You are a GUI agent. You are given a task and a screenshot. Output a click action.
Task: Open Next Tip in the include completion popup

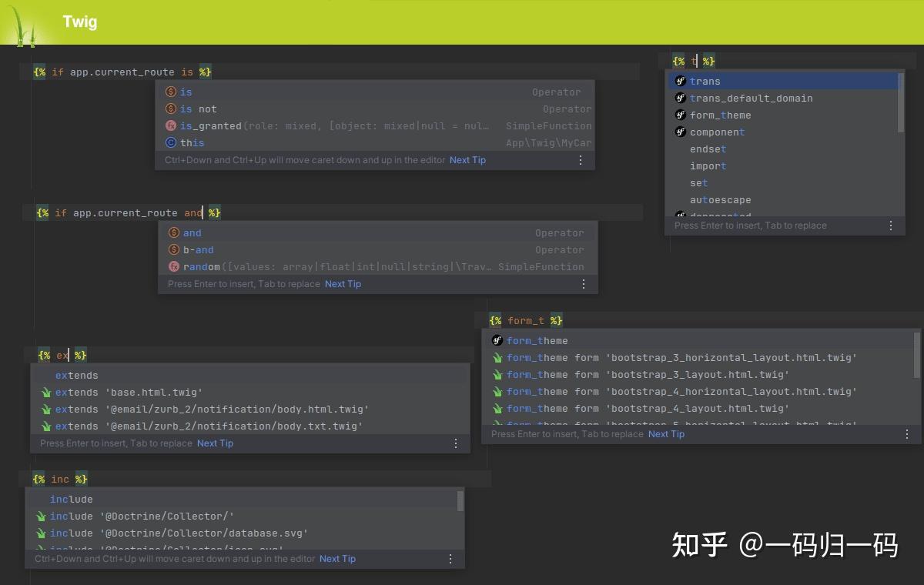point(337,559)
